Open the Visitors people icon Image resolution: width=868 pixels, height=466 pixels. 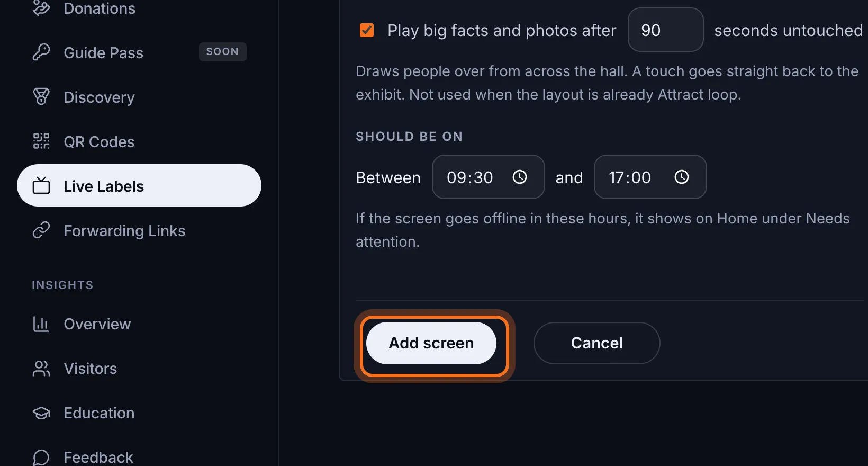[x=41, y=368]
